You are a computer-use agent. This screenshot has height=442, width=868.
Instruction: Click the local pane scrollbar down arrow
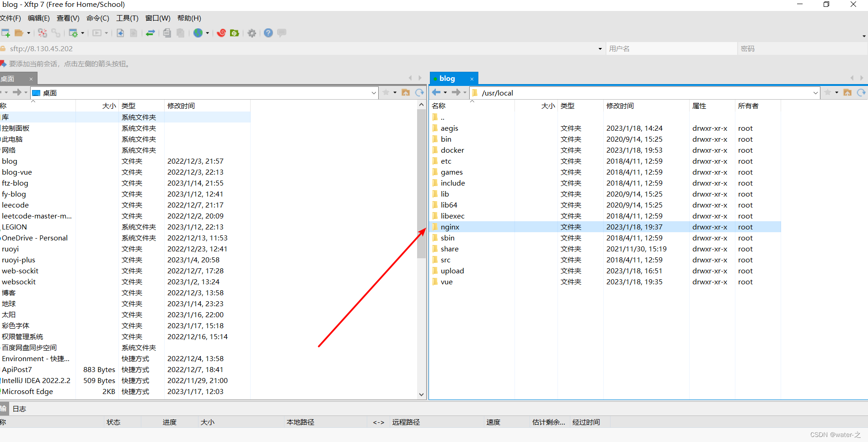click(421, 394)
